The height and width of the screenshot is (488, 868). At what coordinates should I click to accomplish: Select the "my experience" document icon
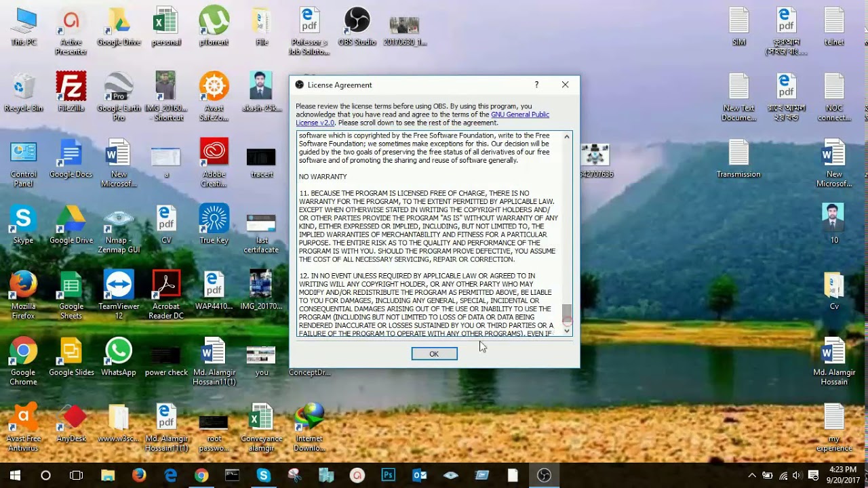(x=834, y=428)
